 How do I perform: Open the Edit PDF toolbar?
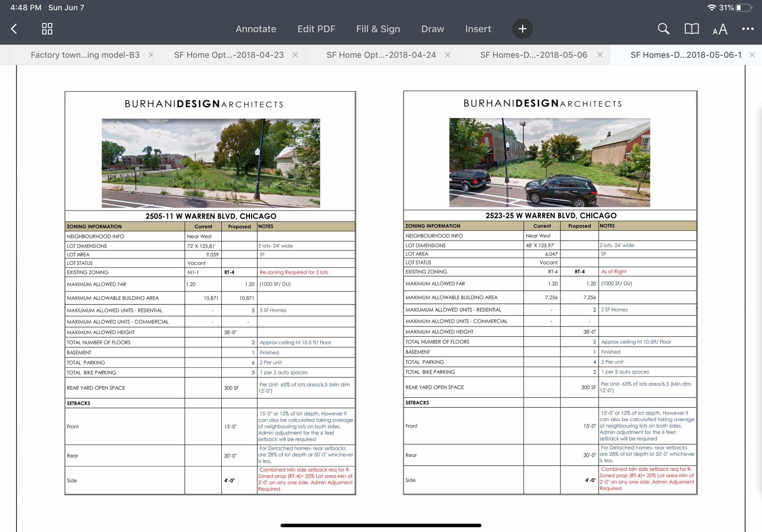tap(316, 29)
